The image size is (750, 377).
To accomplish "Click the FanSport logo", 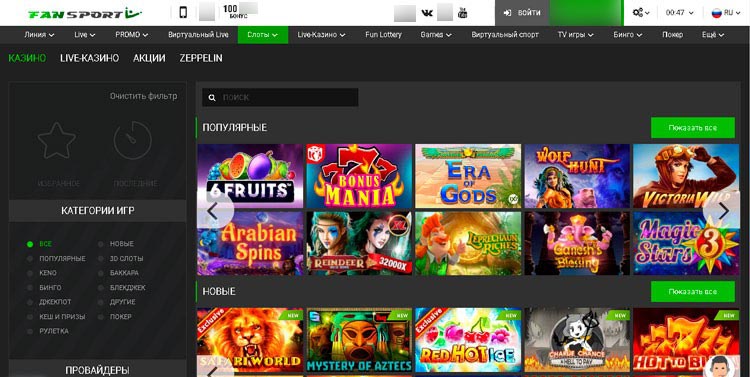I will pos(85,13).
